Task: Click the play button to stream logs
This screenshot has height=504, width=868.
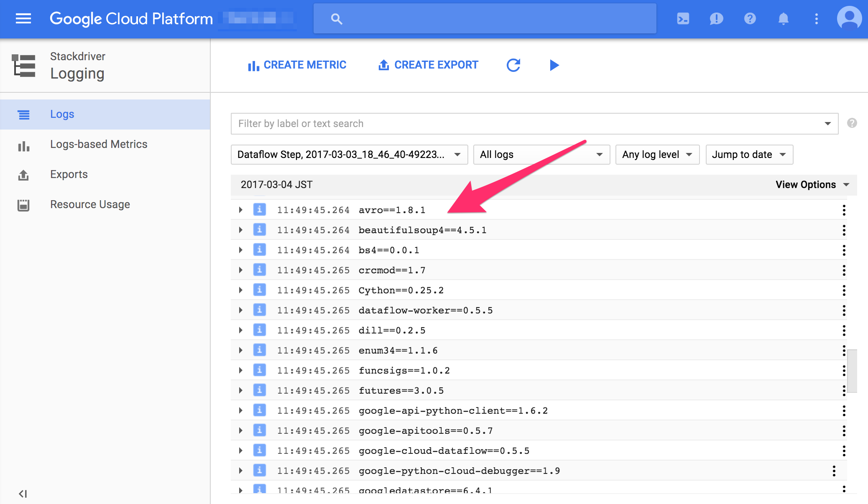Action: pos(554,65)
